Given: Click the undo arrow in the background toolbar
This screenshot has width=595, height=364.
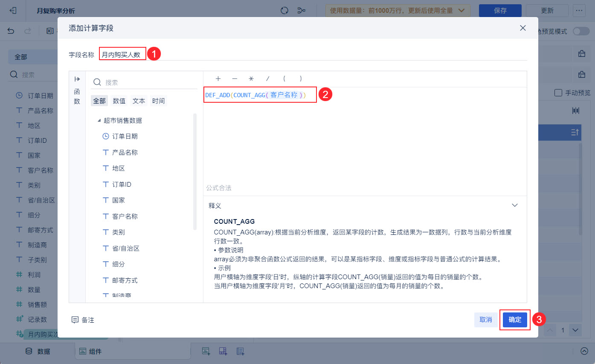Looking at the screenshot, I should tap(11, 31).
